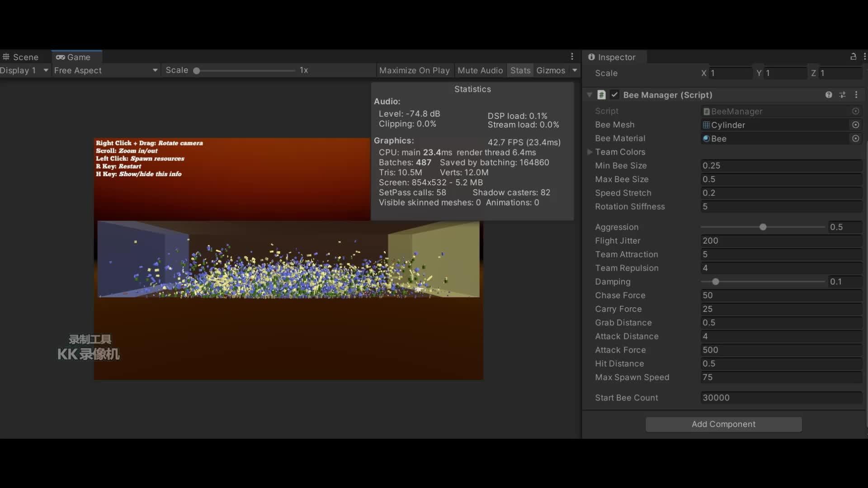Viewport: 868px width, 488px height.
Task: Click the Inspector lock icon
Action: (853, 56)
